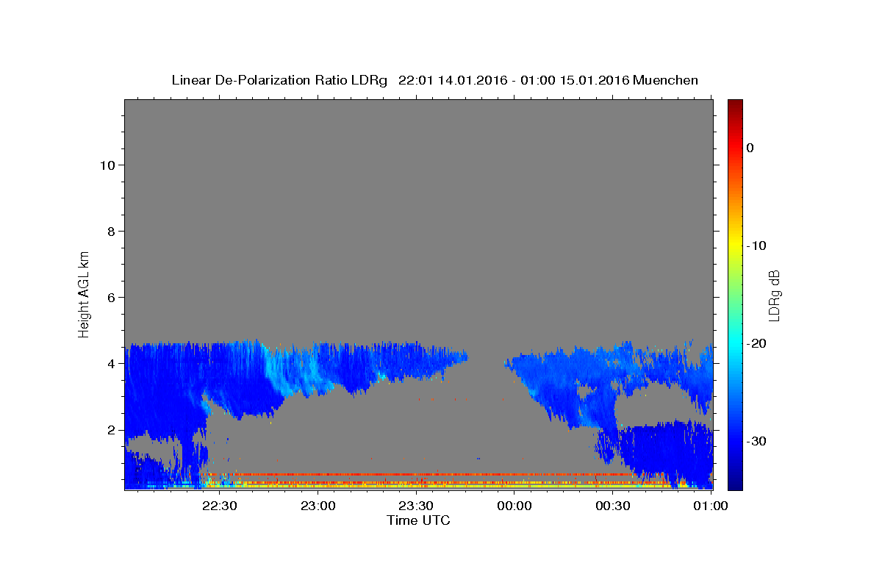Image resolution: width=882 pixels, height=588 pixels.
Task: Click the 01:00 time axis label
Action: (711, 506)
